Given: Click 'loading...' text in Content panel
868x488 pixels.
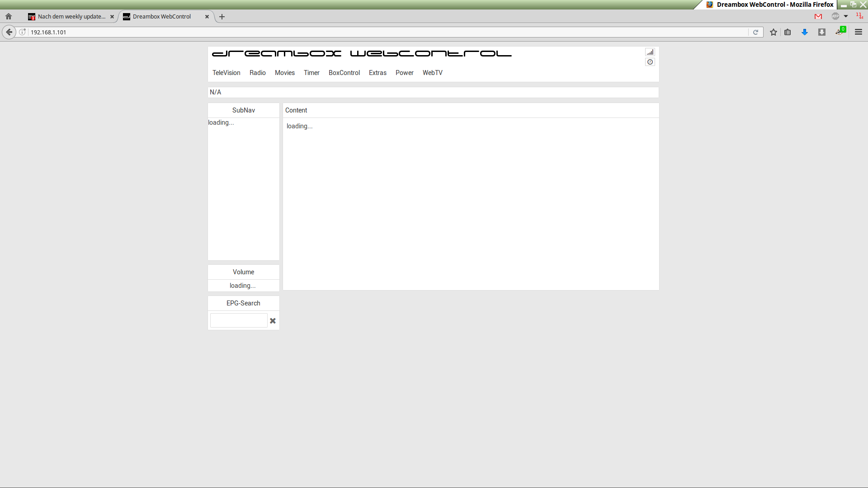Looking at the screenshot, I should [299, 126].
